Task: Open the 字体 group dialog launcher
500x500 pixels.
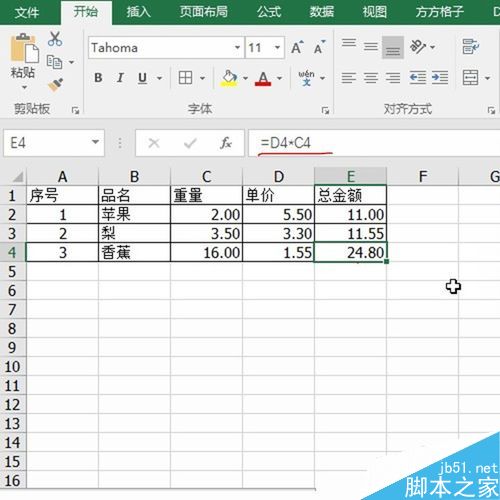Action: (325, 110)
